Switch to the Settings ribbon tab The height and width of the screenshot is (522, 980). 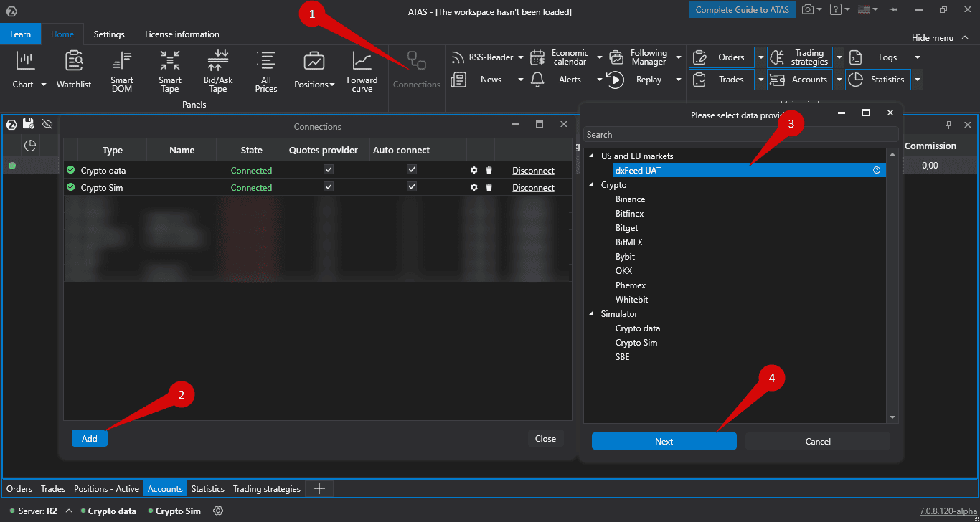[109, 34]
